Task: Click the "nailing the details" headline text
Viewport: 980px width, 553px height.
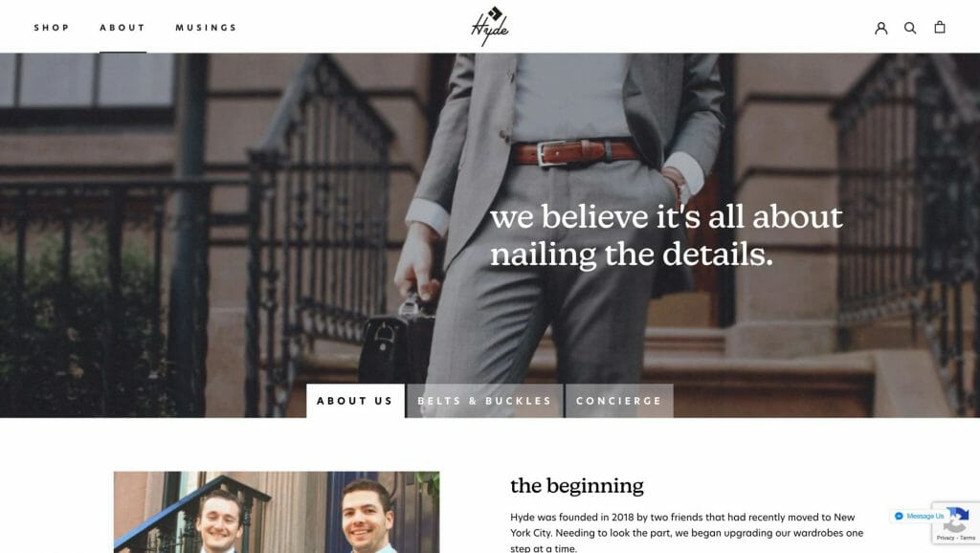Action: 632,254
